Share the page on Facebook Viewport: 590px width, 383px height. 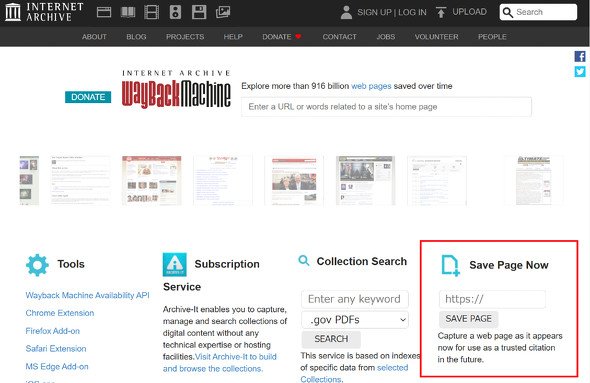tap(580, 56)
